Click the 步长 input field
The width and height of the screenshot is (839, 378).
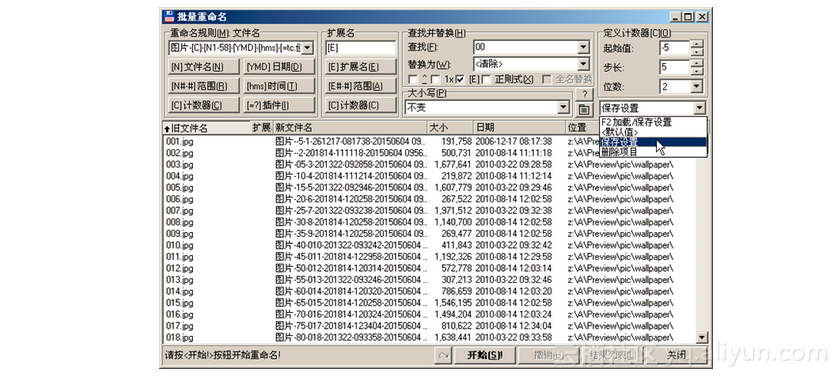[675, 67]
